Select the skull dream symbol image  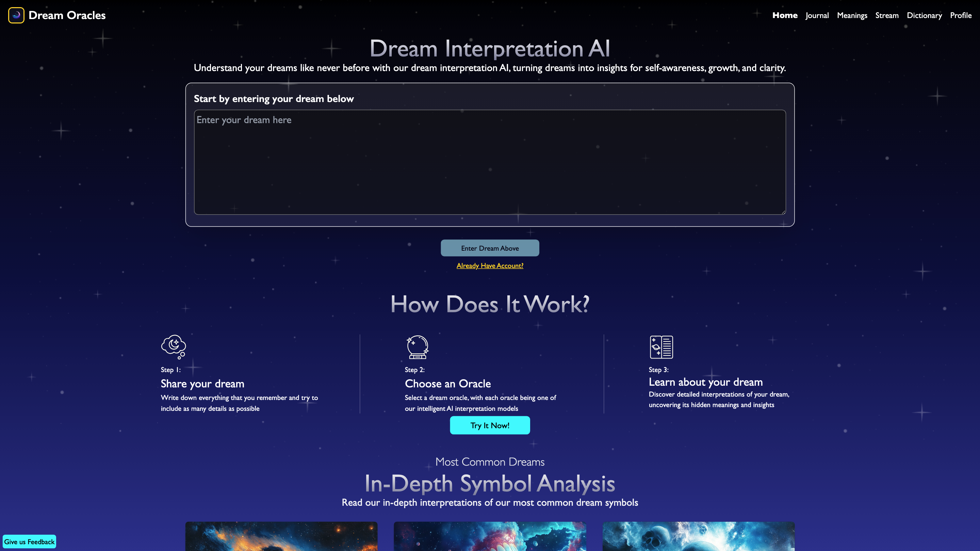pyautogui.click(x=699, y=537)
